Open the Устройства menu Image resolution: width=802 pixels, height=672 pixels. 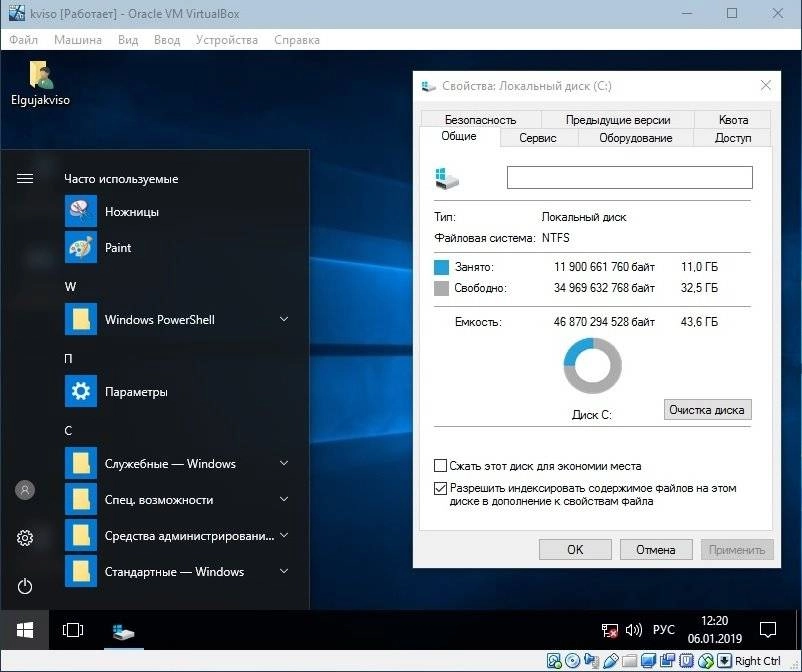pos(227,40)
